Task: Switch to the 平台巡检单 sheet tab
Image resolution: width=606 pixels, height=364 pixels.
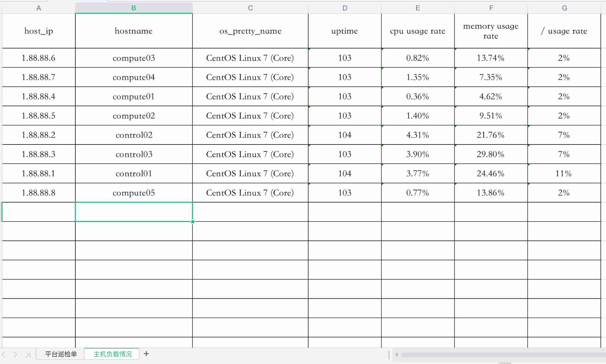Action: [x=61, y=354]
